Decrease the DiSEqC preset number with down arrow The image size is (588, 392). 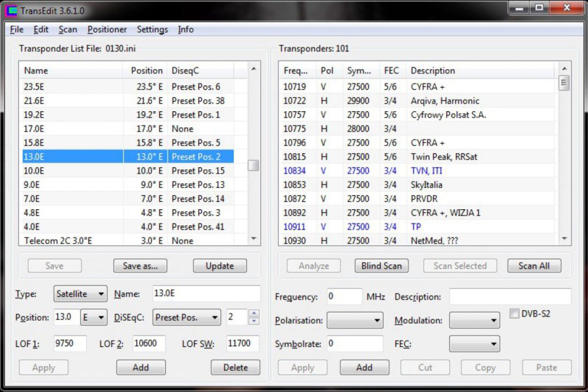(254, 321)
